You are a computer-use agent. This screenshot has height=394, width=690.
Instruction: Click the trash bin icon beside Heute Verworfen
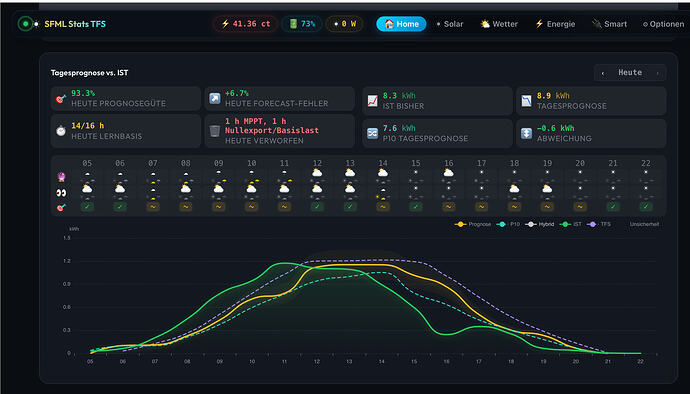pyautogui.click(x=214, y=131)
